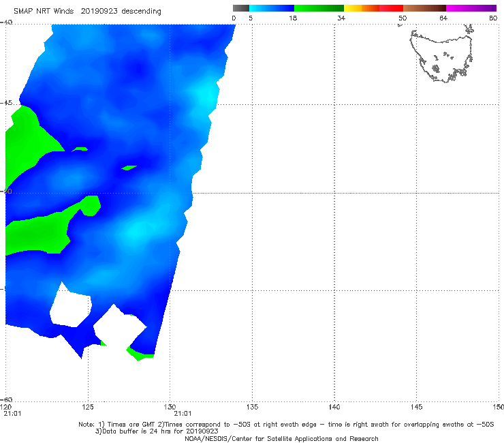Click the color bar label "5"
The width and height of the screenshot is (504, 443).
pos(251,18)
